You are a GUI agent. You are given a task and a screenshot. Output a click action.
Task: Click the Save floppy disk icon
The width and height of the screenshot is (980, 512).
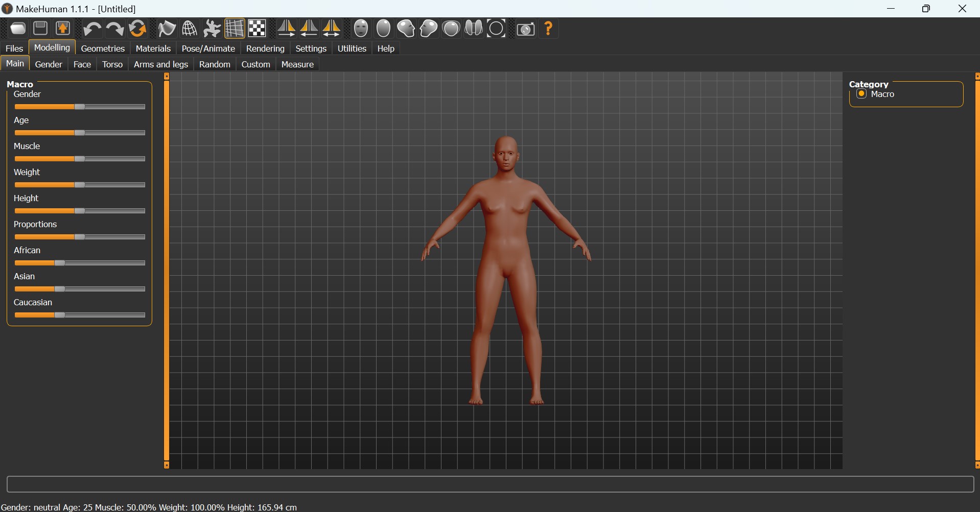tap(40, 29)
